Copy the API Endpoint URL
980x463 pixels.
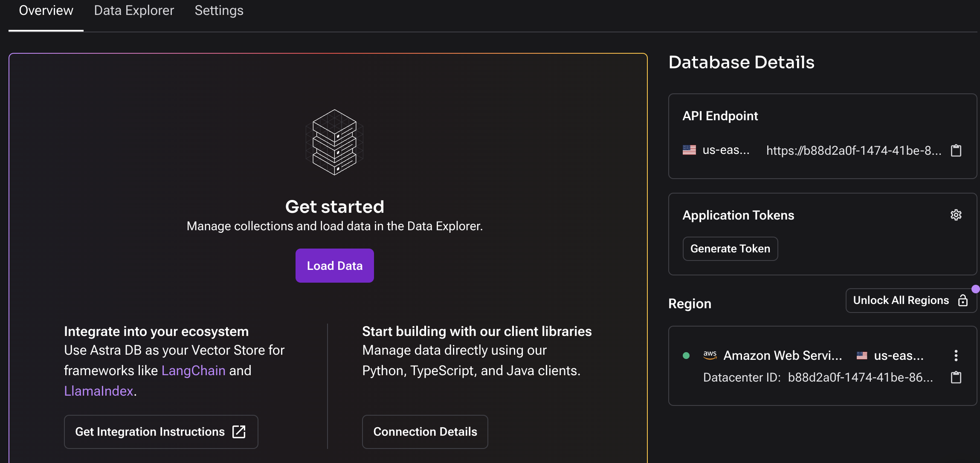(x=957, y=150)
